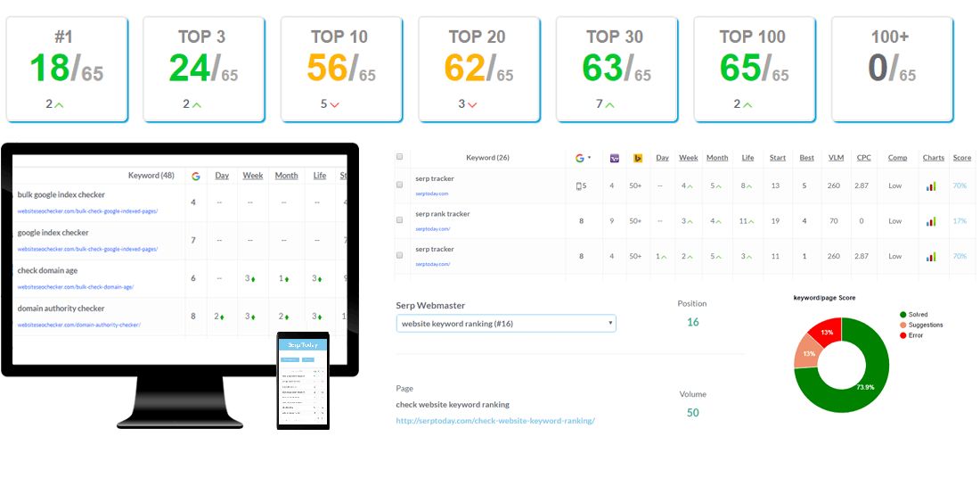Viewport: 980px width, 486px height.
Task: Click the purple Yahoo icon column header
Action: (615, 158)
